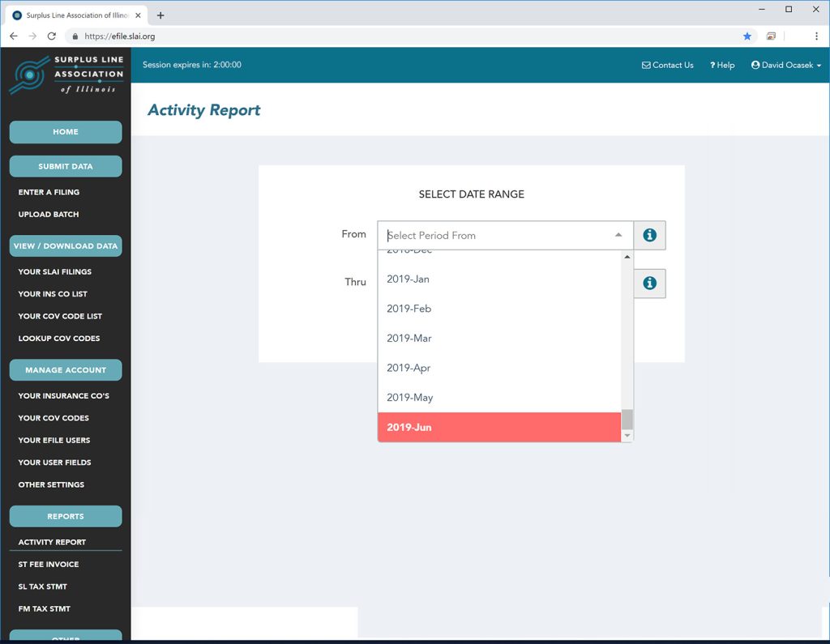Open YOUR SLAI FILINGS

coord(54,271)
